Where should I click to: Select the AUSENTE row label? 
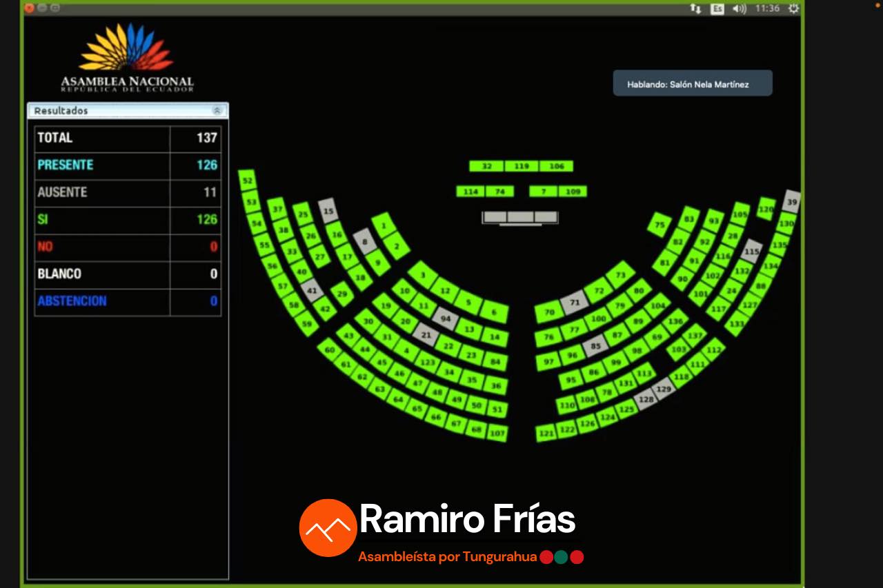click(x=62, y=192)
